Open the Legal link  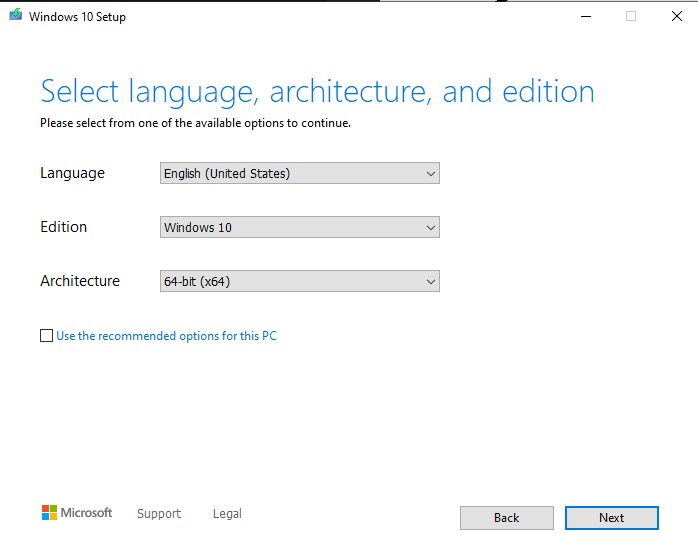tap(227, 514)
